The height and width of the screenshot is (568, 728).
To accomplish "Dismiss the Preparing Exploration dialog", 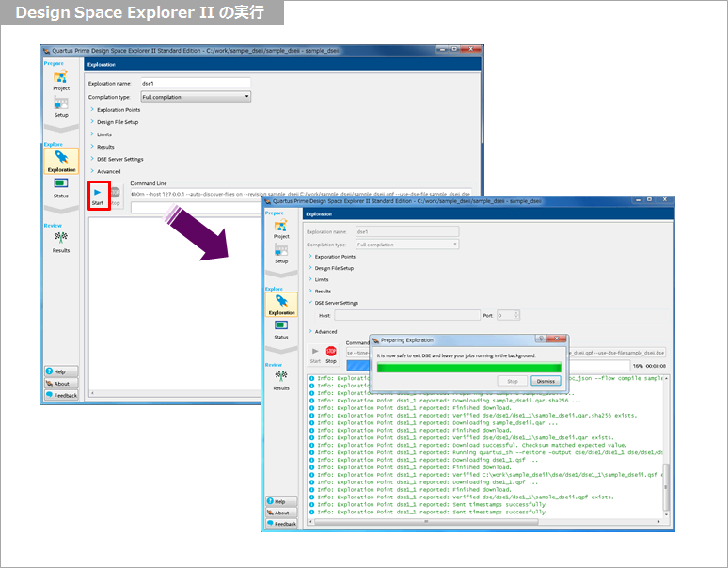I will coord(546,381).
